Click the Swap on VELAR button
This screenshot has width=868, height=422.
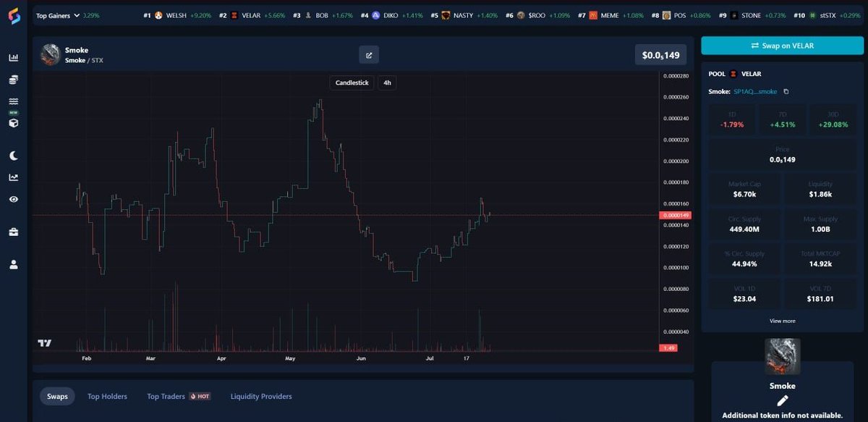(782, 46)
